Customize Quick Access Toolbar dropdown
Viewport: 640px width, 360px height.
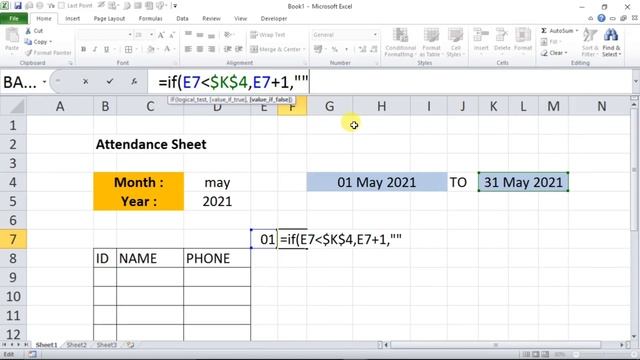[175, 6]
